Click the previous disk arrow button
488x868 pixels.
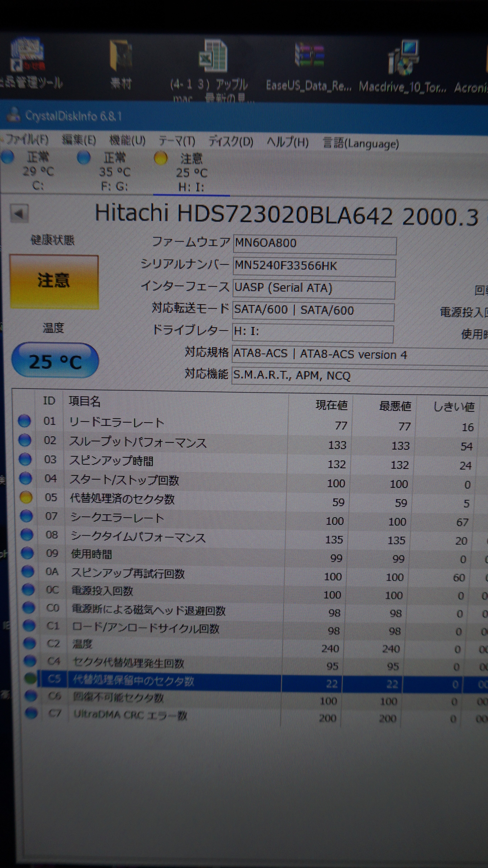[x=19, y=213]
